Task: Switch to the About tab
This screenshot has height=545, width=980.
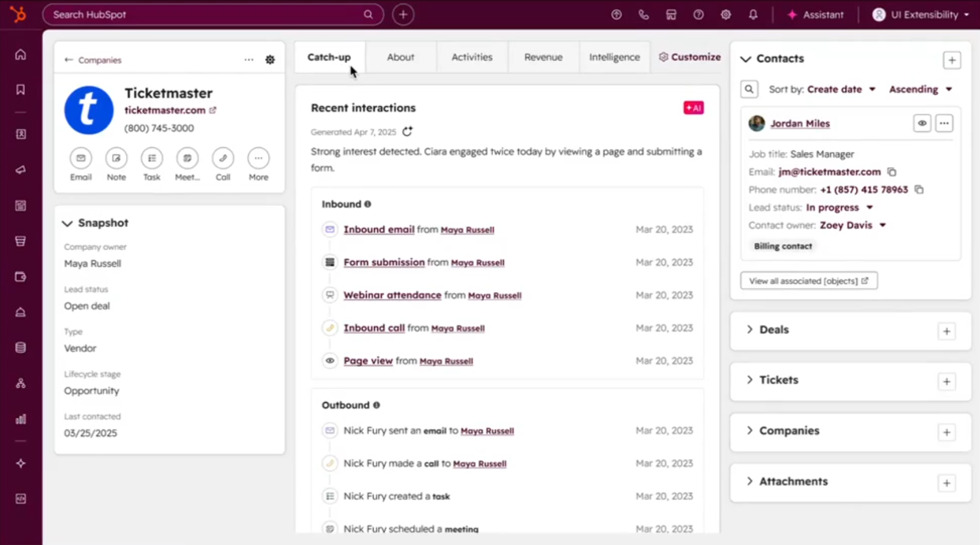Action: (400, 57)
